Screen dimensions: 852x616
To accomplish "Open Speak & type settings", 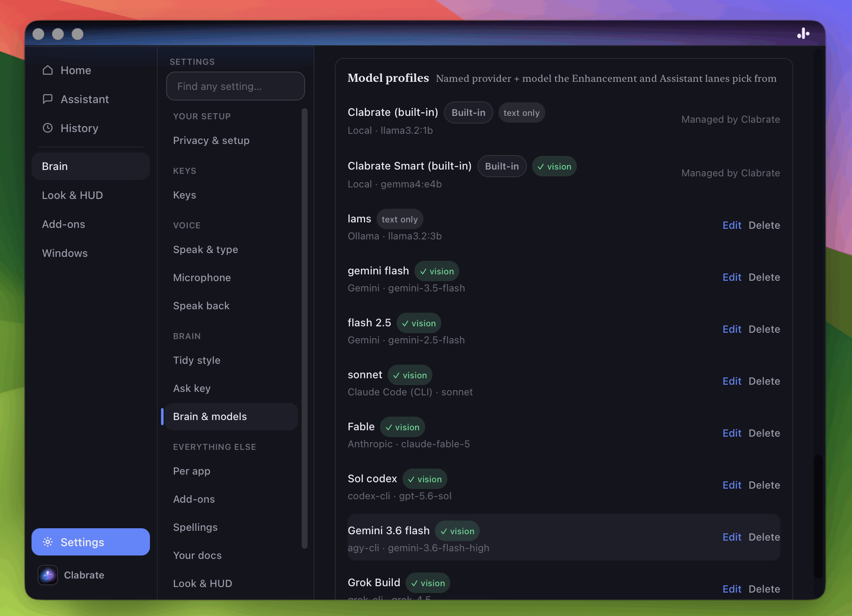I will click(232, 250).
